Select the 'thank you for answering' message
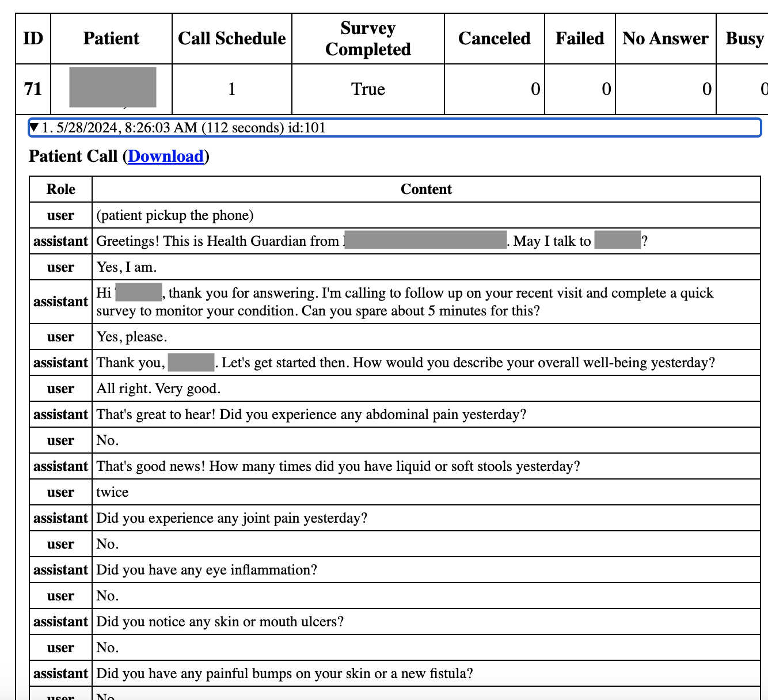The width and height of the screenshot is (768, 700). (x=427, y=302)
